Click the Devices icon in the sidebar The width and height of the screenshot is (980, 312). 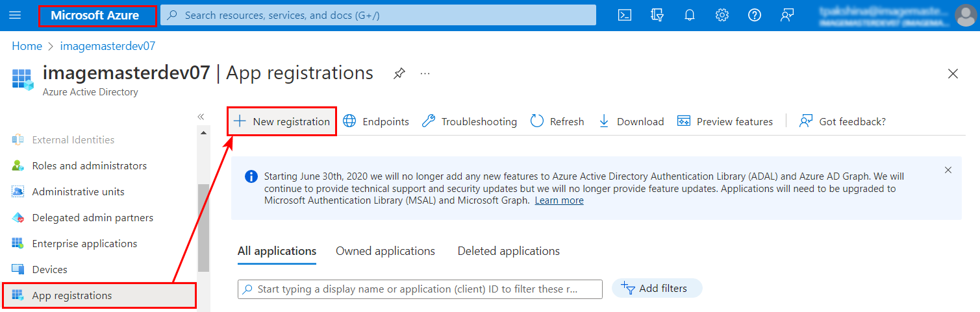coord(18,269)
